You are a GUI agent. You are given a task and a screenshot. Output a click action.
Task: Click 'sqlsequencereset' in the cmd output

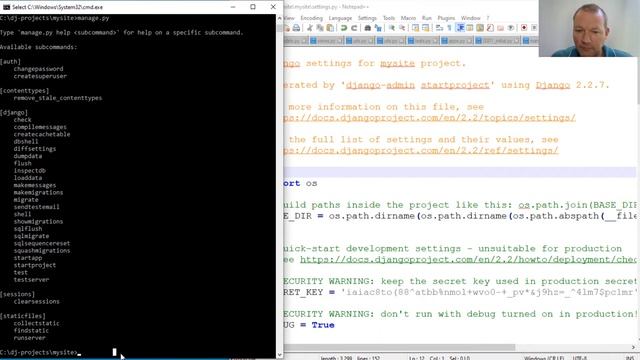pos(42,243)
